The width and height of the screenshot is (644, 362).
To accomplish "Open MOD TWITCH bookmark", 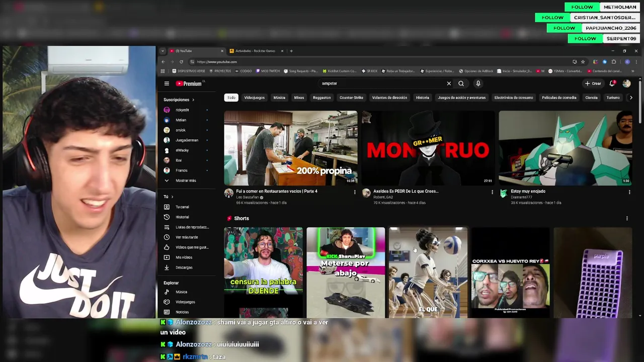I will [x=268, y=71].
